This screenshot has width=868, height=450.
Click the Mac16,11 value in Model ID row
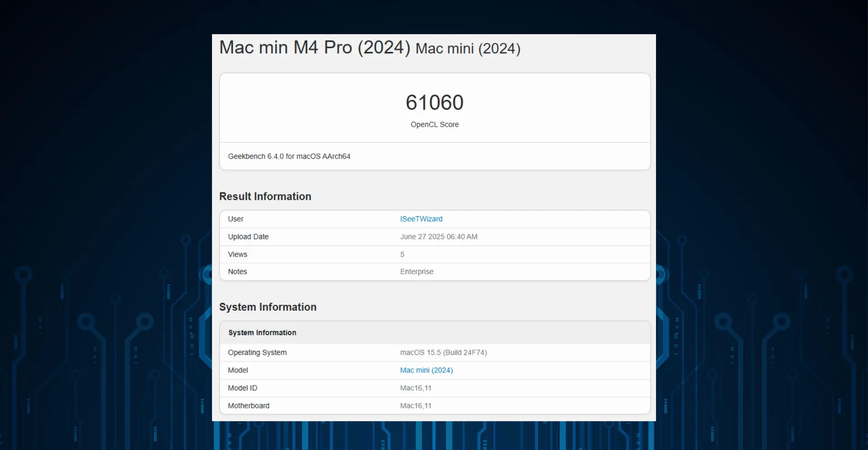[x=415, y=388]
